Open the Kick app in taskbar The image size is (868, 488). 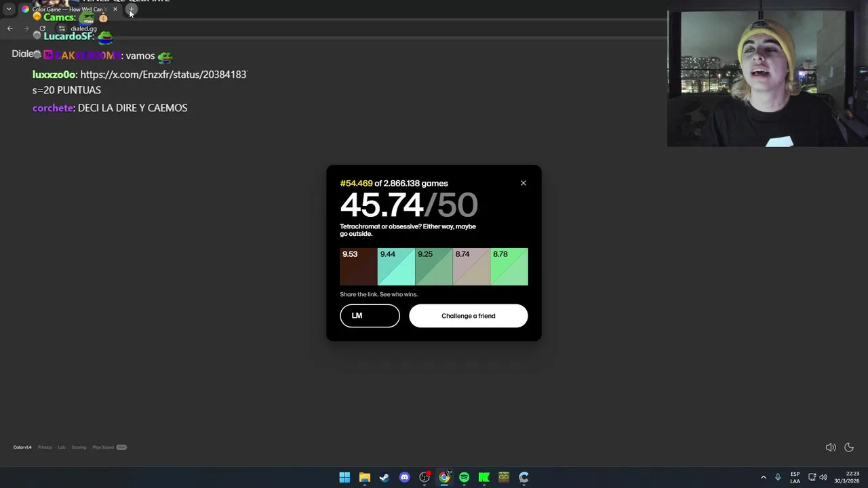click(x=484, y=477)
